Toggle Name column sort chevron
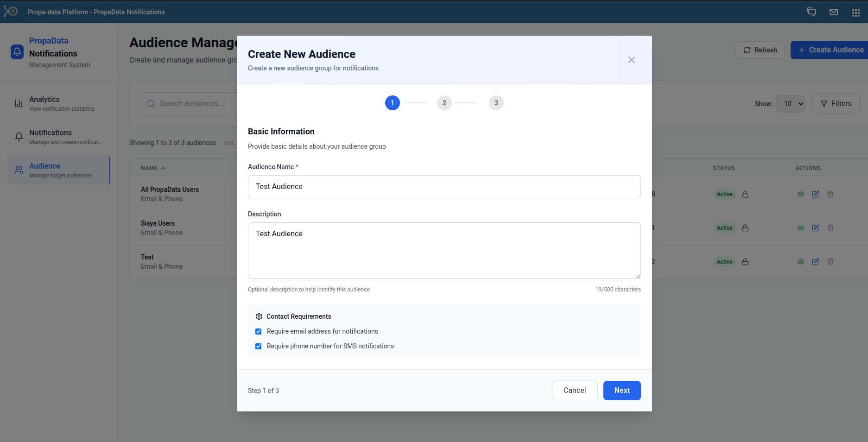 point(163,168)
